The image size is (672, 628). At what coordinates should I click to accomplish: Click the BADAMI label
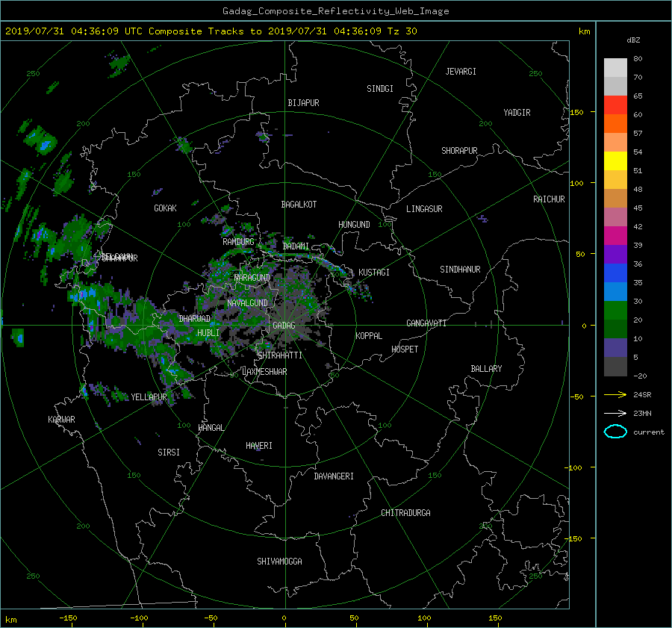pyautogui.click(x=296, y=246)
